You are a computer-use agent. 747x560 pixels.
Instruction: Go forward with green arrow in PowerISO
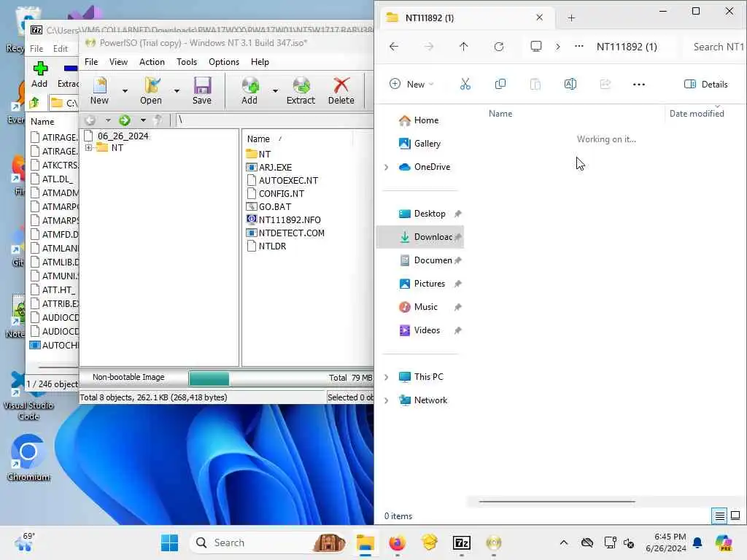click(125, 120)
